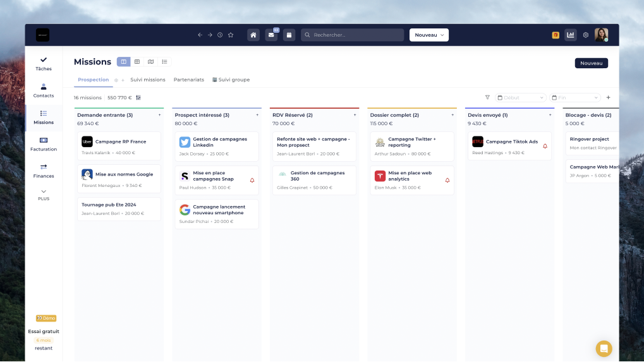
Task: Open Refonte site web + campagne card
Action: (x=315, y=147)
